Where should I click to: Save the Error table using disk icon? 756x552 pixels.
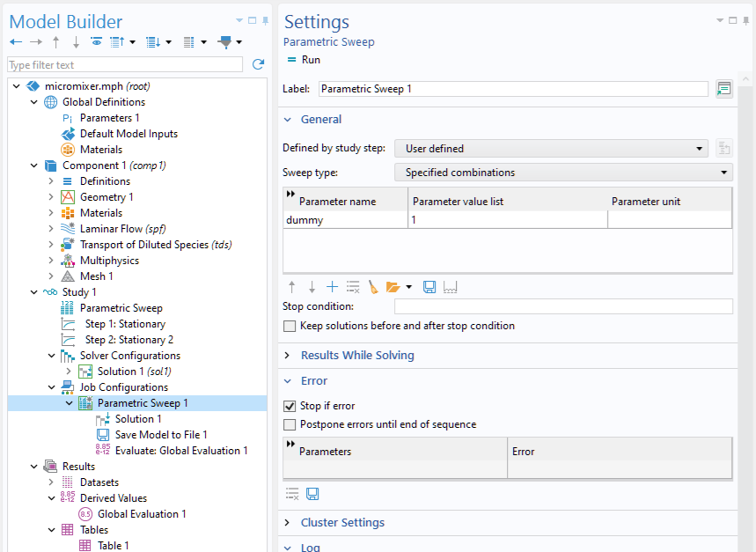pos(312,495)
